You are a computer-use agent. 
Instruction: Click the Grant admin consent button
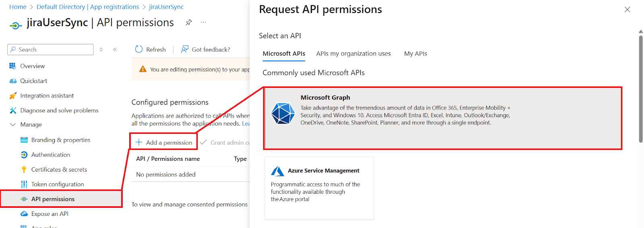(225, 142)
